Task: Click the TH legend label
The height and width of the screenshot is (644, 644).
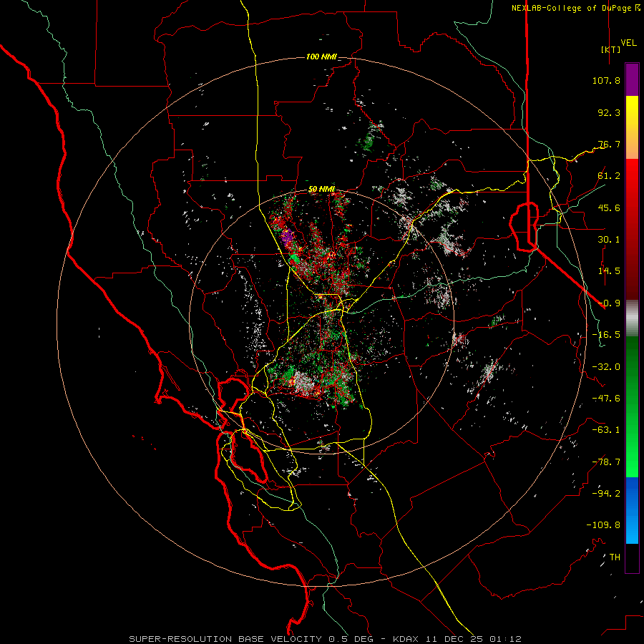Action: (615, 557)
